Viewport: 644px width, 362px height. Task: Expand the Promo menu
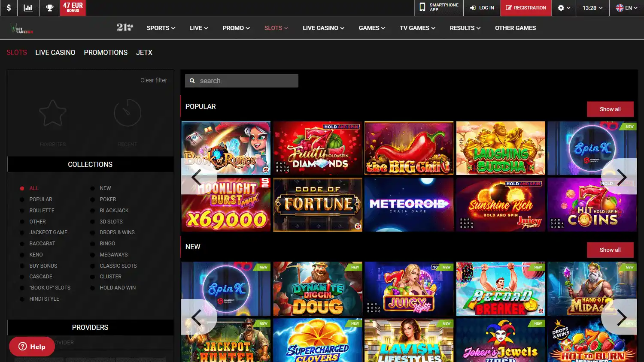tap(236, 28)
